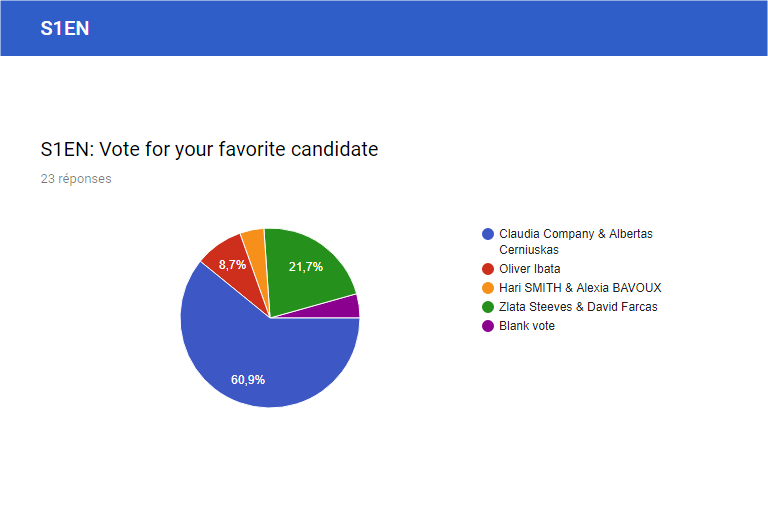Click the Zlata Steeves & David Farcas label

click(578, 307)
